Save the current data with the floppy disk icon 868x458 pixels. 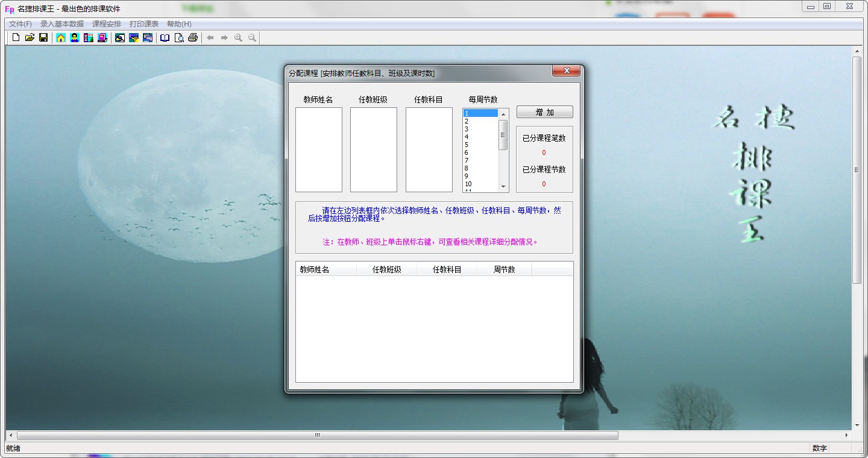(43, 37)
